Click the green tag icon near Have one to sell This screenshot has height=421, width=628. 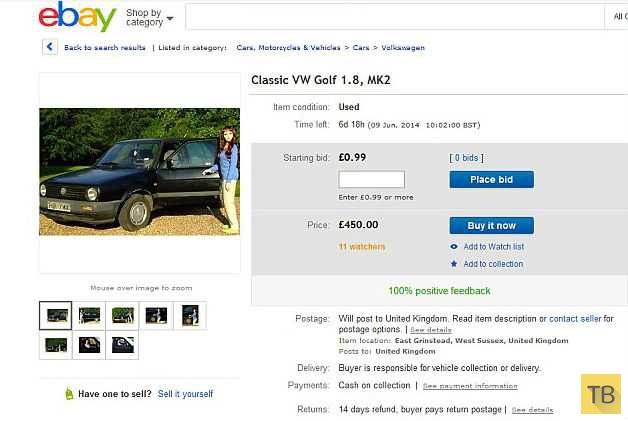(69, 394)
